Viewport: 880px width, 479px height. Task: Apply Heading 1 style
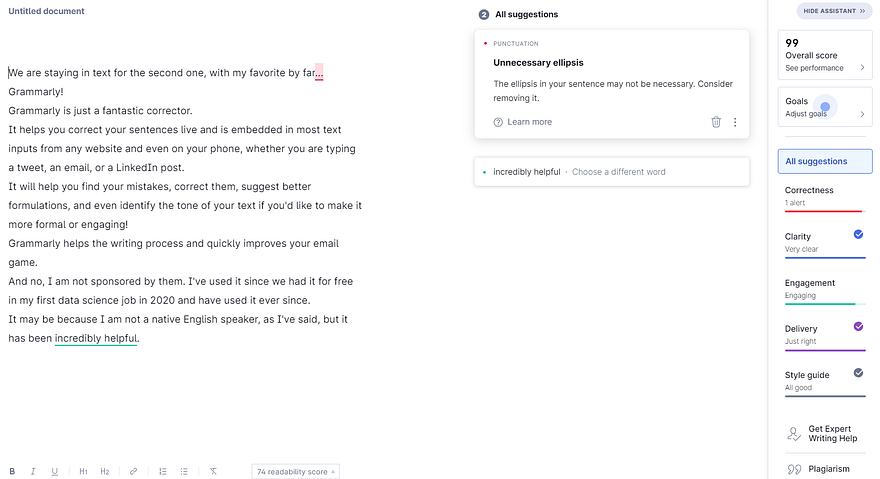click(x=84, y=471)
